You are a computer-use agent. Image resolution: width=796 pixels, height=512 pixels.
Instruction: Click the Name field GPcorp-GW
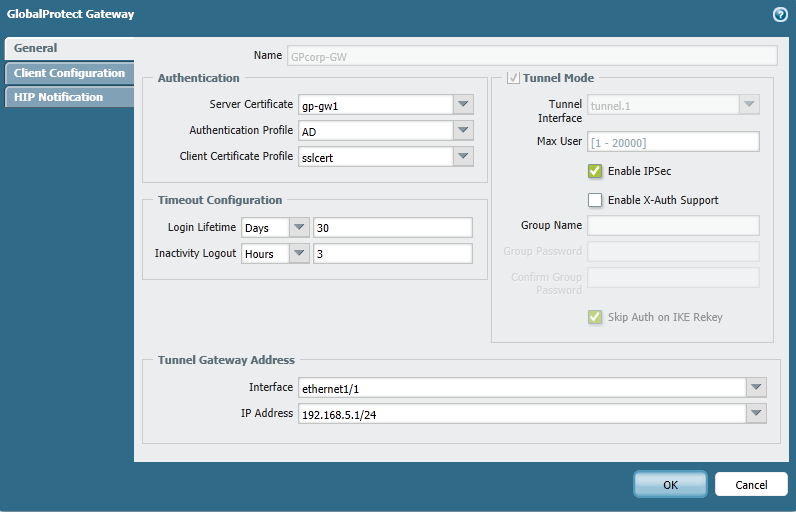pos(532,56)
